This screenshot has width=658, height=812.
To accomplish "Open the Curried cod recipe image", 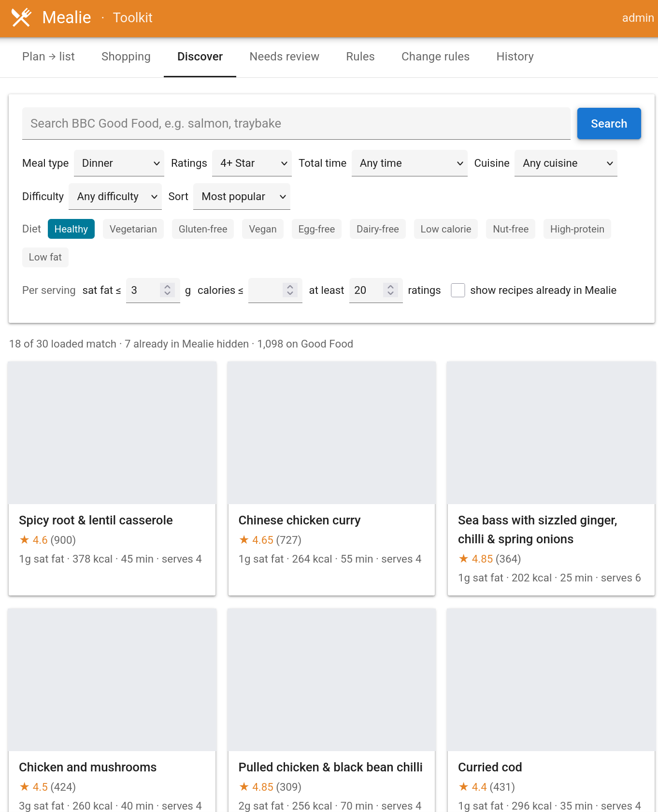I will pos(551,680).
